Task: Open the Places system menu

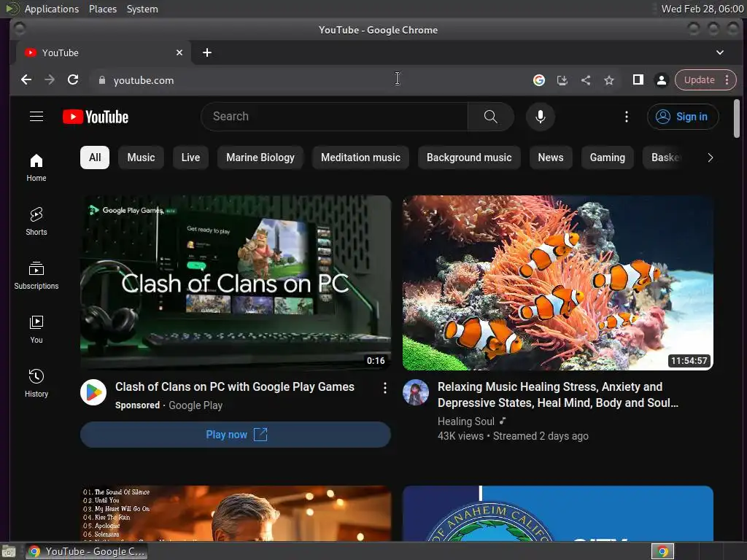Action: pos(103,9)
